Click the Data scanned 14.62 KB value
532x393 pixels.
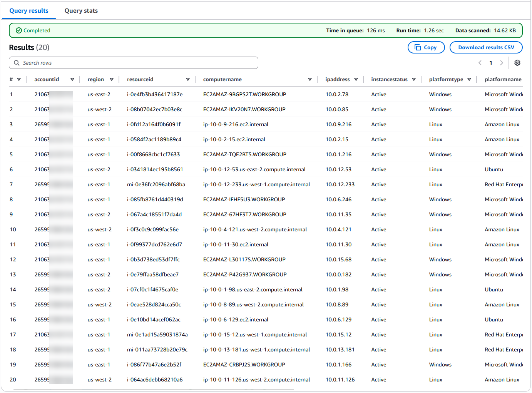(505, 30)
